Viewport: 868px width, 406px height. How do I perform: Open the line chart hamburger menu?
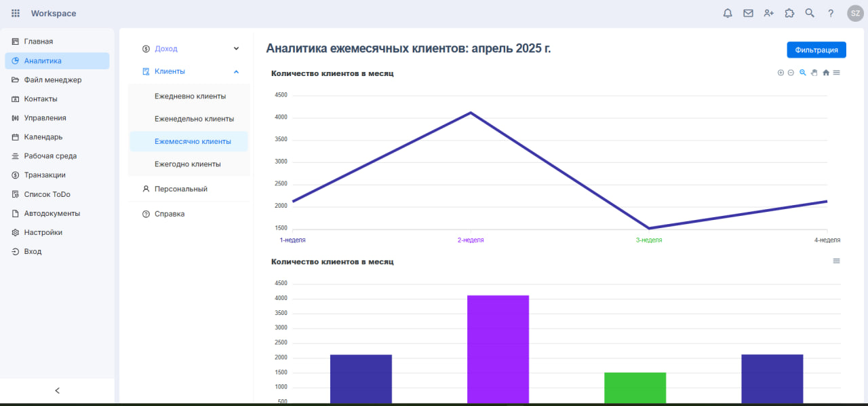(x=836, y=73)
